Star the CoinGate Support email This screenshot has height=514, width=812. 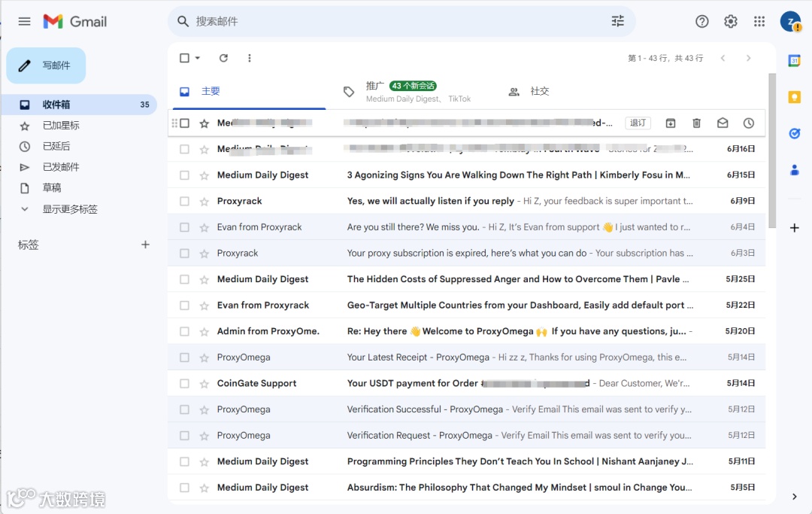[204, 383]
